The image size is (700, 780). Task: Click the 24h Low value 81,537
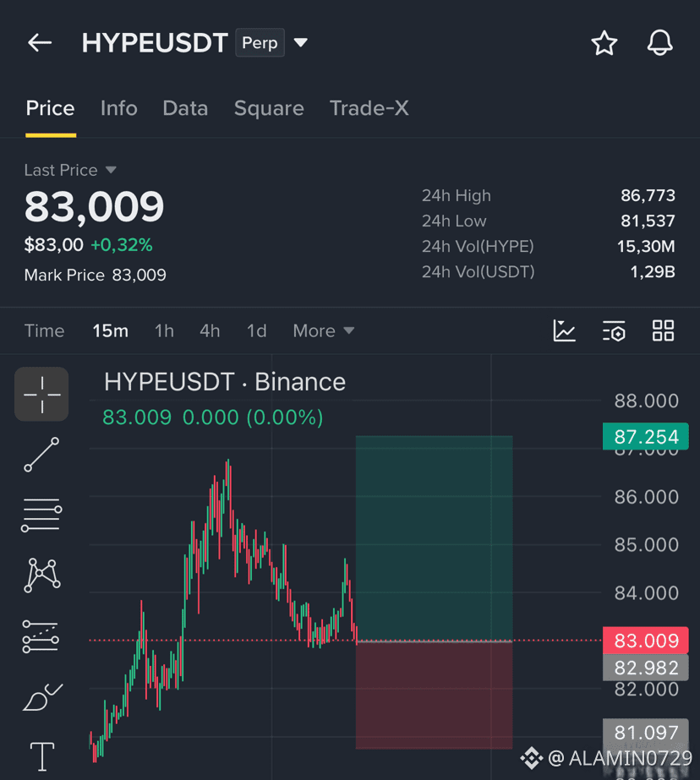pos(648,221)
